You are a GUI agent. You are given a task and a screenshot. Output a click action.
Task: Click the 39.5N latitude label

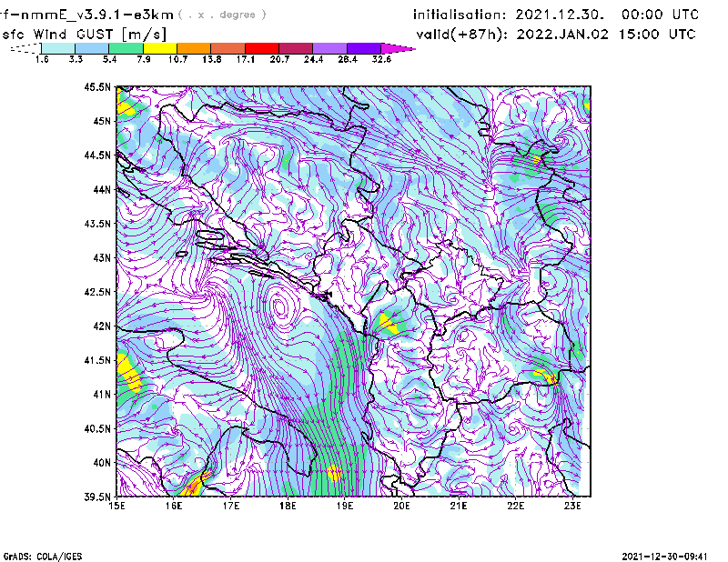[98, 497]
